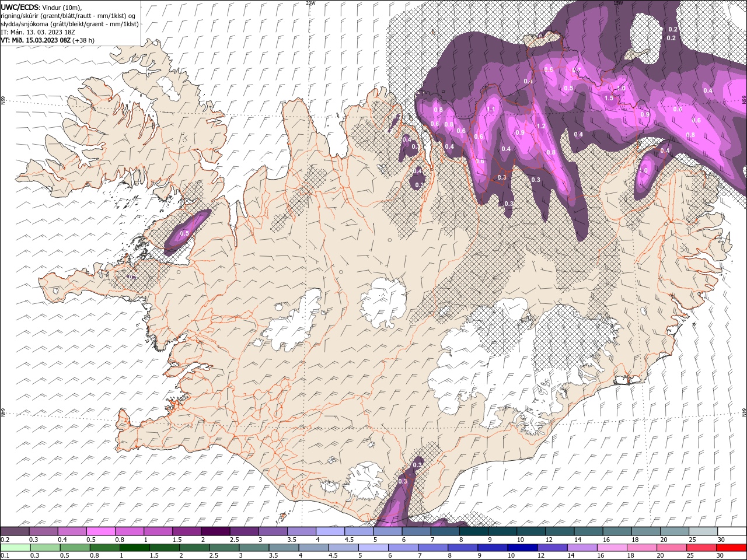The height and width of the screenshot is (560, 747).
Task: Select the bright pink 0.5–0.8 snow legend swatch
Action: pos(100,531)
